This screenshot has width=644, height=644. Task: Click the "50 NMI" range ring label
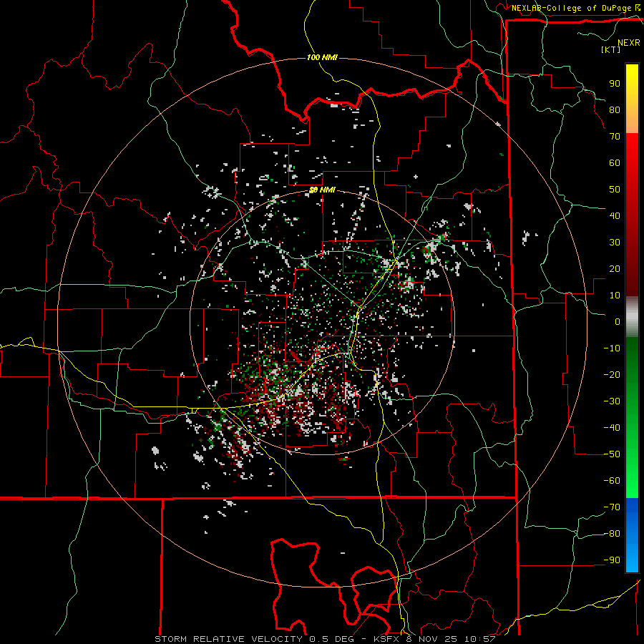point(322,190)
